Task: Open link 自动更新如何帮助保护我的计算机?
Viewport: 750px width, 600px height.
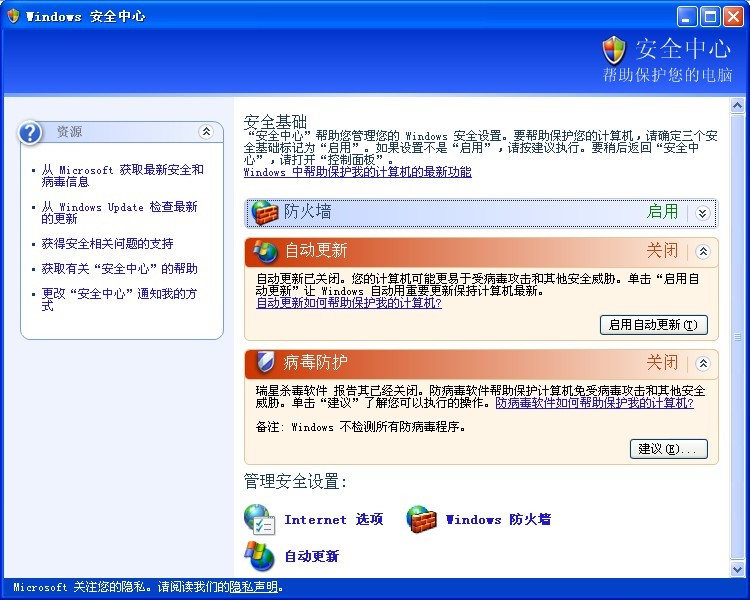Action: coord(349,303)
